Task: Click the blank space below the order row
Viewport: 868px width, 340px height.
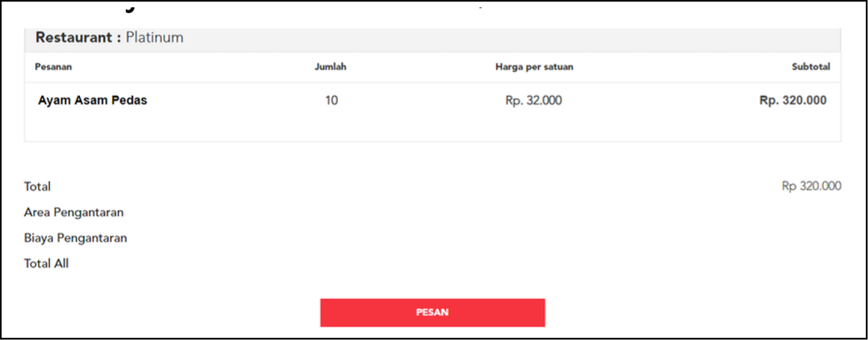Action: (433, 127)
